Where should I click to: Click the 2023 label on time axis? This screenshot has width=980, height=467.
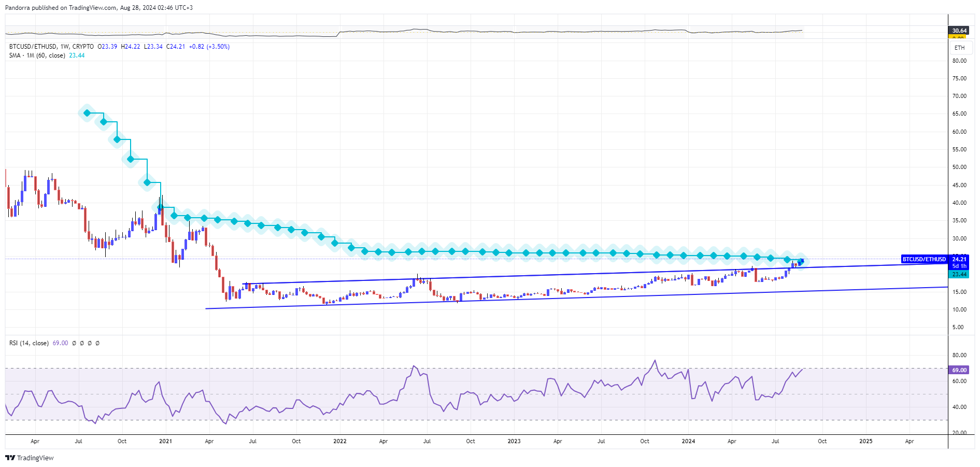coord(514,442)
